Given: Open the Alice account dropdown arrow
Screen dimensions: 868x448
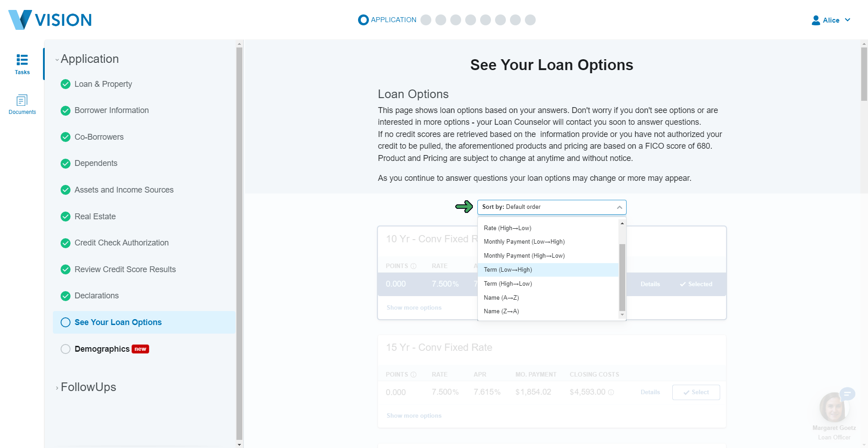Looking at the screenshot, I should [848, 20].
